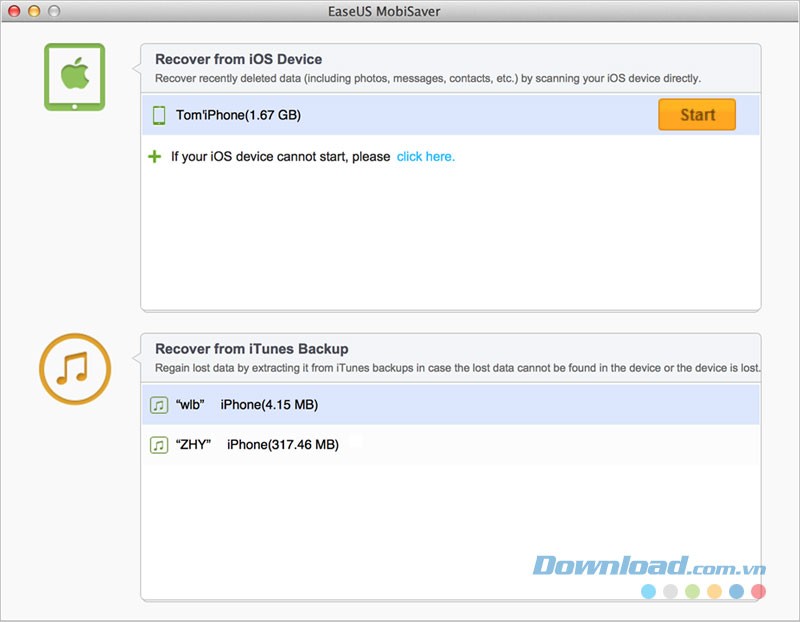Screen dimensions: 800x622
Task: Click the green dot in the watermark
Action: 692,590
